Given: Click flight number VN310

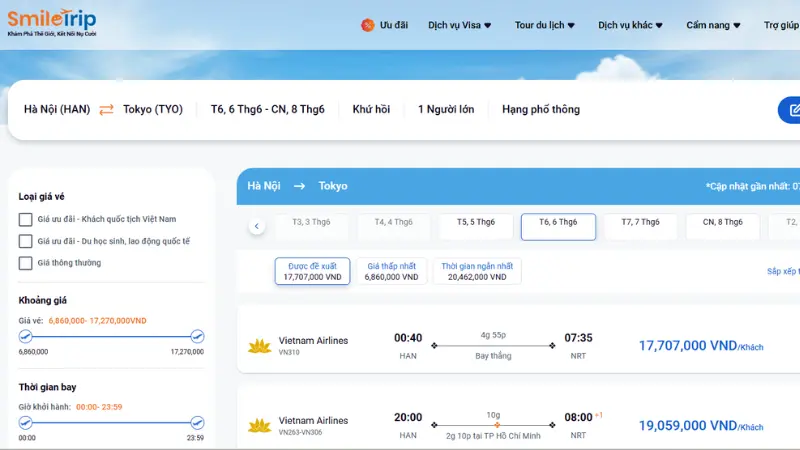Looking at the screenshot, I should tap(289, 353).
